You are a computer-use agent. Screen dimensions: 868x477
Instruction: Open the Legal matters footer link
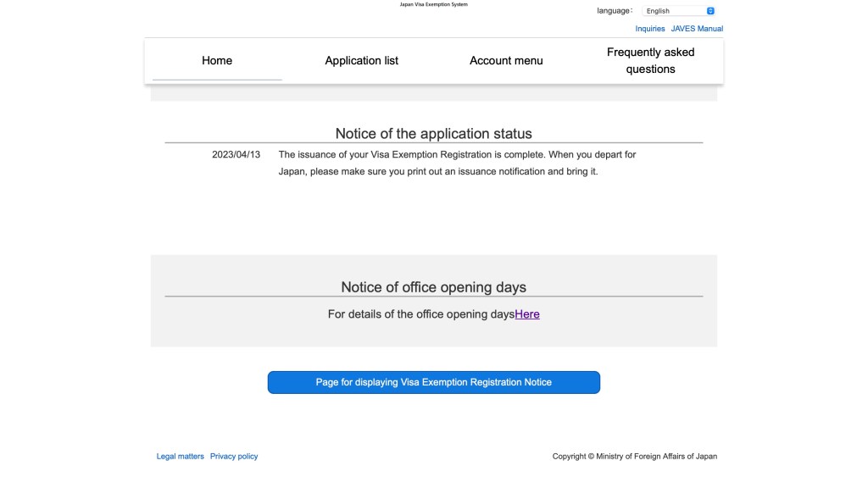(x=181, y=457)
